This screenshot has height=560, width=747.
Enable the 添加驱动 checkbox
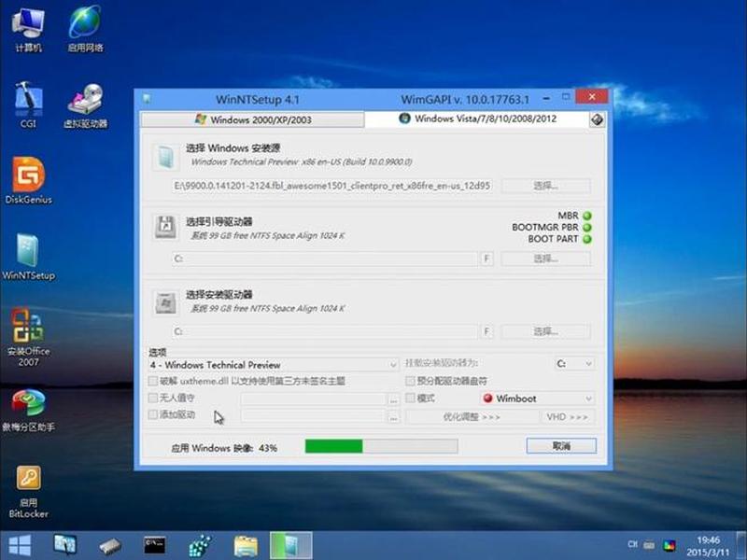pos(153,414)
